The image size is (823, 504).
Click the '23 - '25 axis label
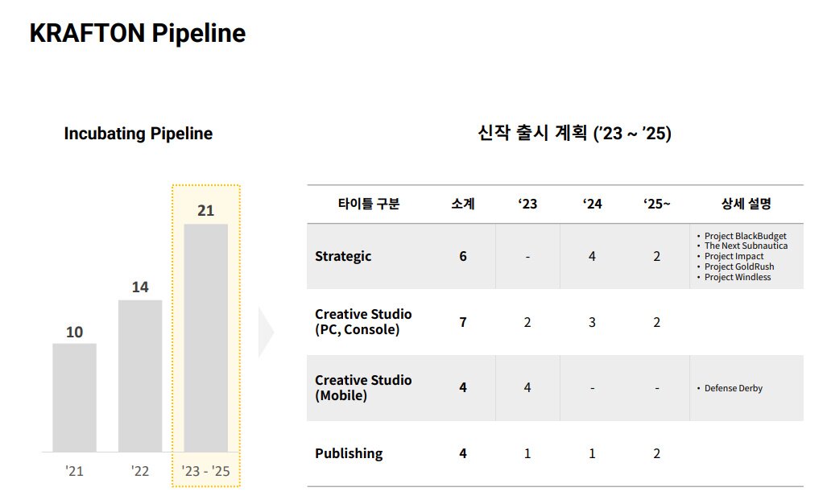205,471
